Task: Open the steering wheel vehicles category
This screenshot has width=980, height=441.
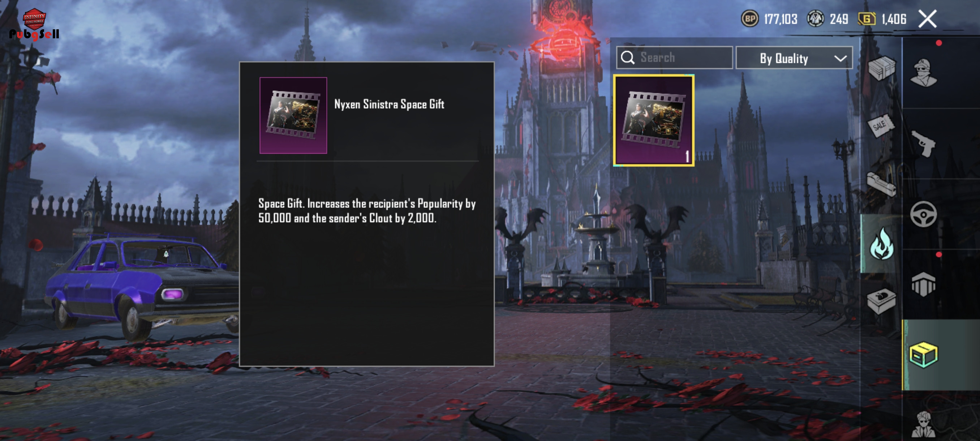Action: (x=923, y=214)
